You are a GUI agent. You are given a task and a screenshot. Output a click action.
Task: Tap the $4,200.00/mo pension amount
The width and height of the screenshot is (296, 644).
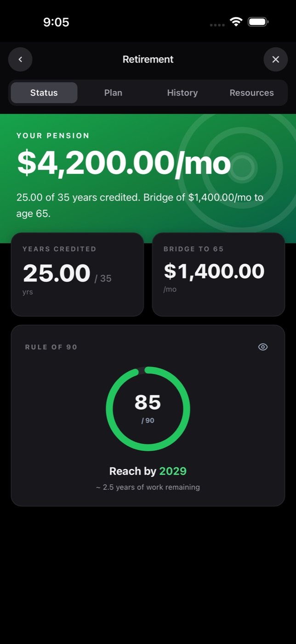click(x=124, y=163)
